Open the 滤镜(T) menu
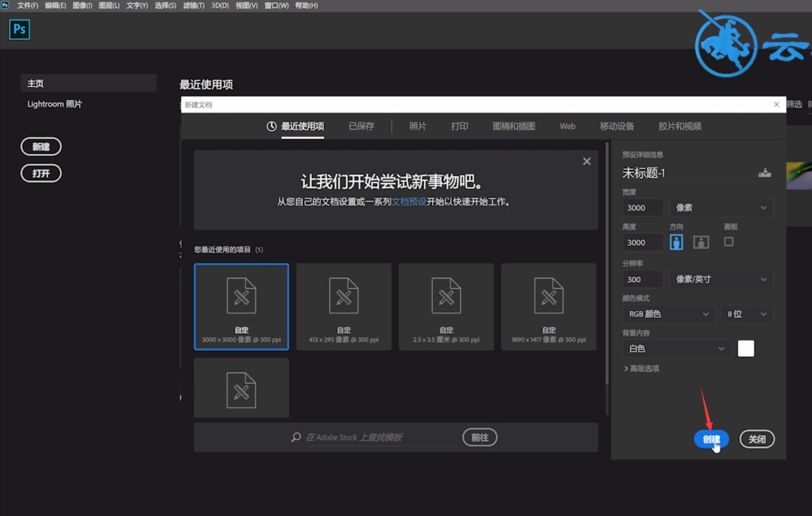The height and width of the screenshot is (516, 812). click(194, 6)
